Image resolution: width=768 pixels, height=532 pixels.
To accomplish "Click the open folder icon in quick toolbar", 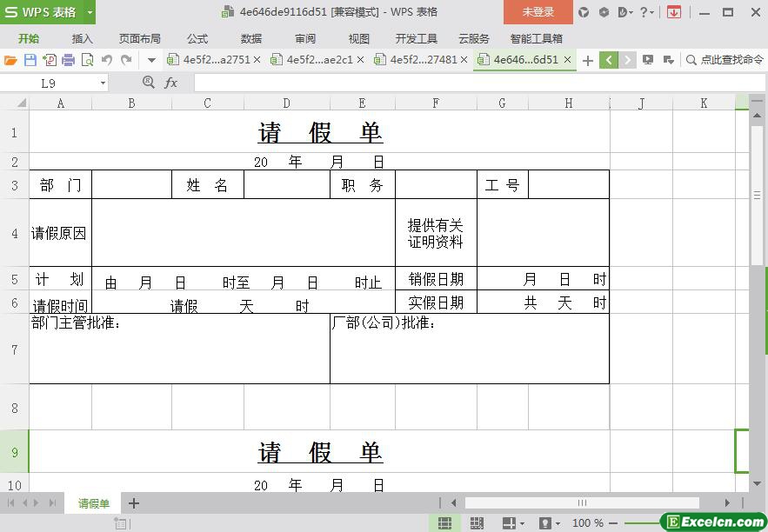I will (10, 60).
